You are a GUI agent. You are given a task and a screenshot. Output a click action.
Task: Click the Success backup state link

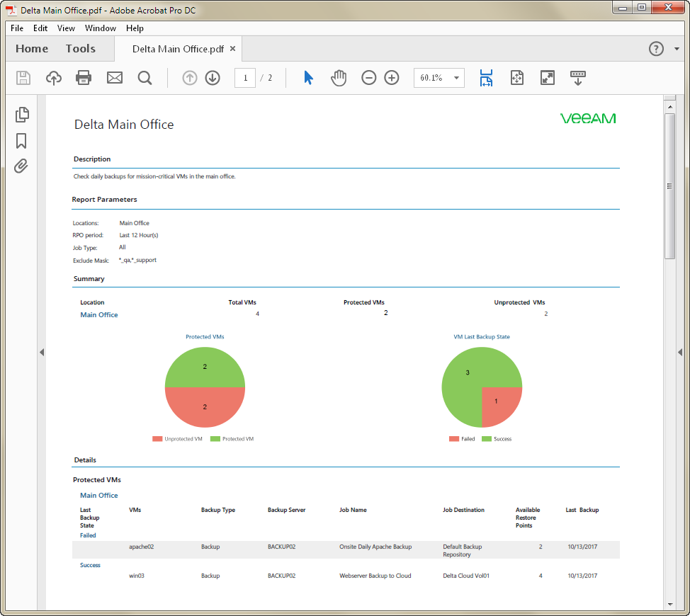tap(90, 565)
